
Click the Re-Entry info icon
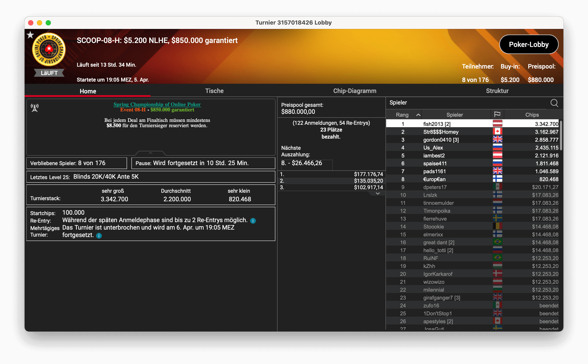click(x=253, y=221)
